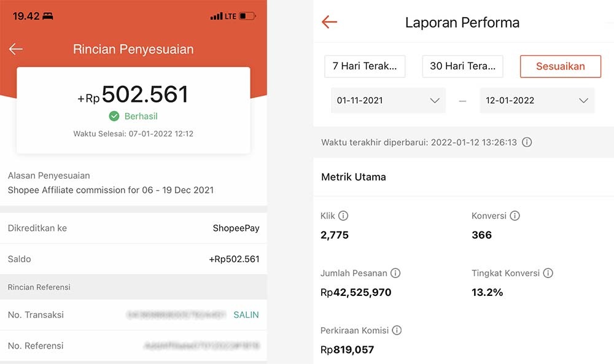Tap the Dikreditkan ke ShopeePay row
This screenshot has width=614, height=364.
133,228
